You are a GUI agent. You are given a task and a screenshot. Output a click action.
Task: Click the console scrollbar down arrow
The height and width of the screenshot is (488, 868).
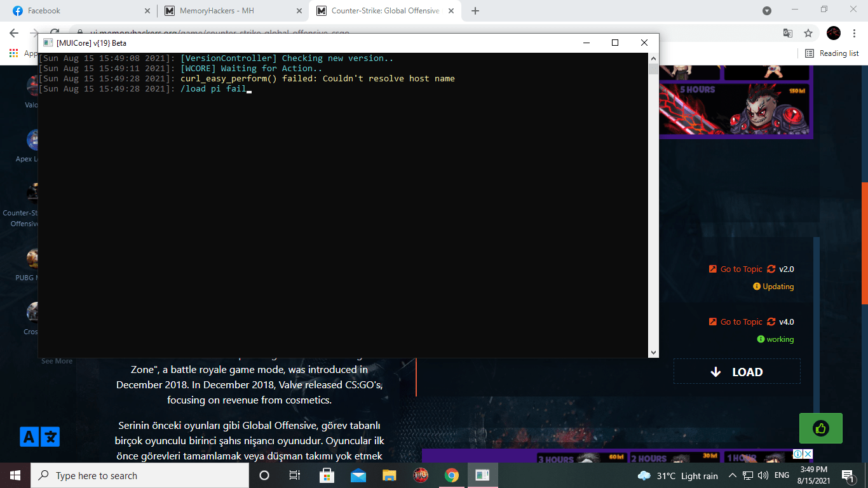[653, 352]
